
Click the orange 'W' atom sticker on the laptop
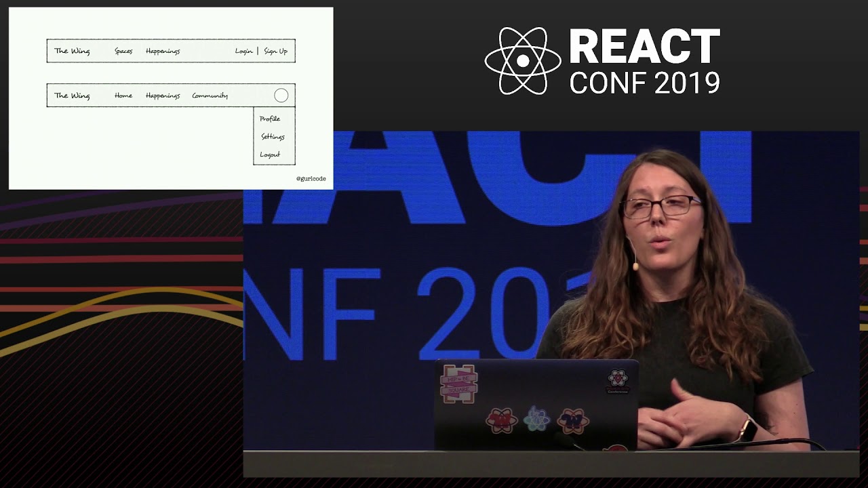[x=573, y=421]
